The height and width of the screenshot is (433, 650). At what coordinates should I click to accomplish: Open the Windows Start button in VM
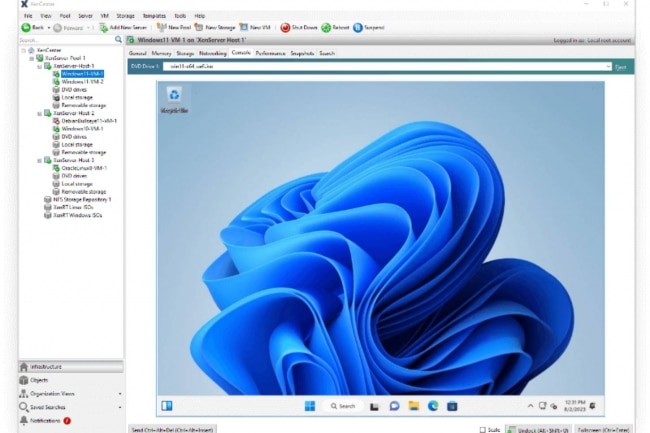[x=310, y=406]
